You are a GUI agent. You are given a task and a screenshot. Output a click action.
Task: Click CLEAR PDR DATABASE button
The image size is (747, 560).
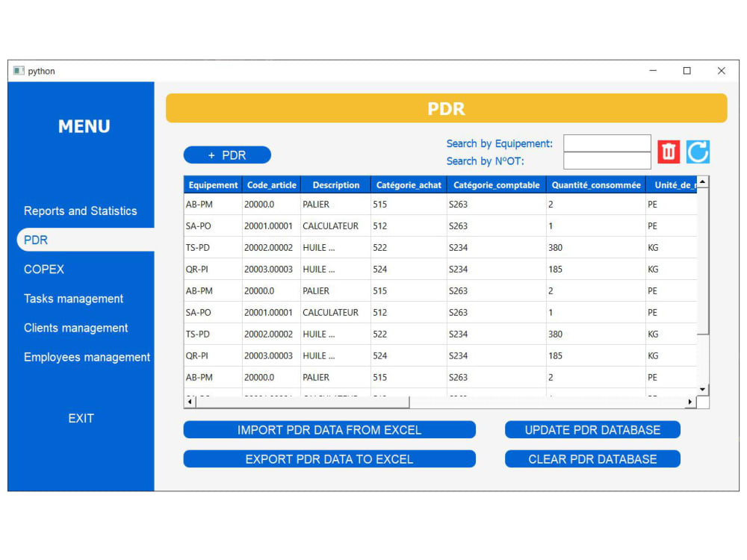point(592,459)
